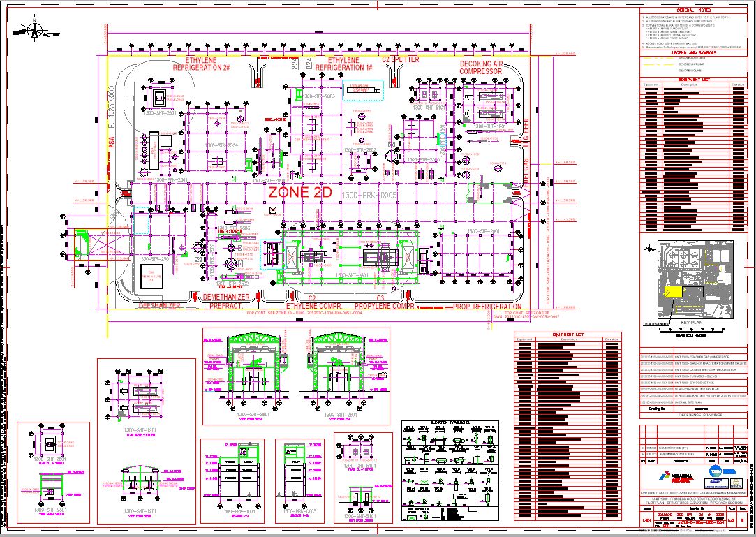Screen dimensions: 756x537
Task: Click the KEY PLAN site map thumbnail
Action: click(694, 279)
